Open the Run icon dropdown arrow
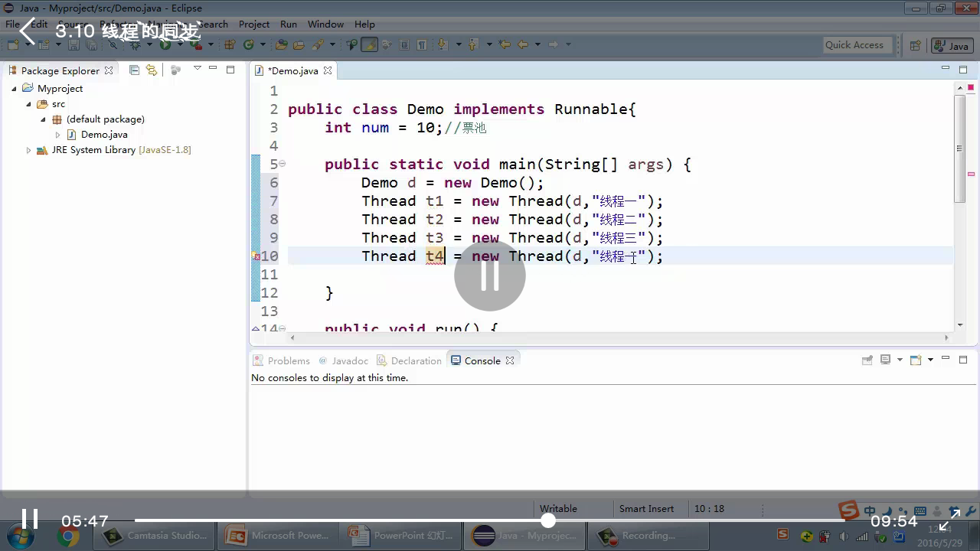Image resolution: width=980 pixels, height=551 pixels. (x=180, y=45)
